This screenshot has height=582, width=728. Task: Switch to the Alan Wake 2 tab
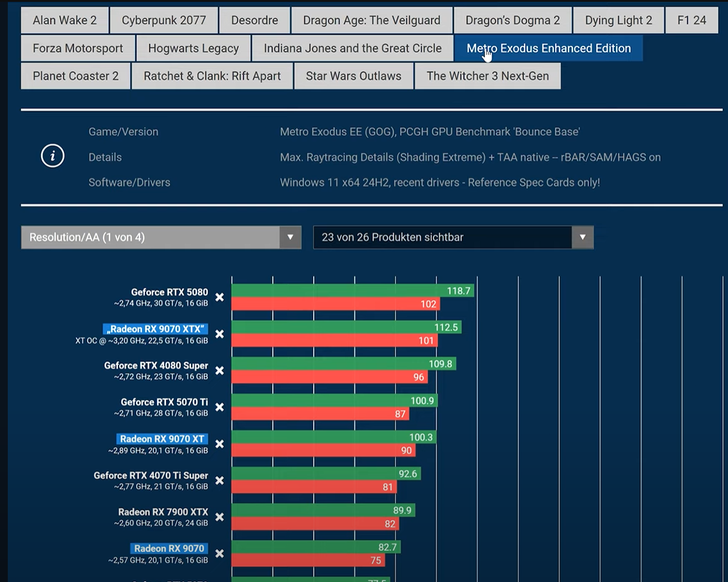65,20
